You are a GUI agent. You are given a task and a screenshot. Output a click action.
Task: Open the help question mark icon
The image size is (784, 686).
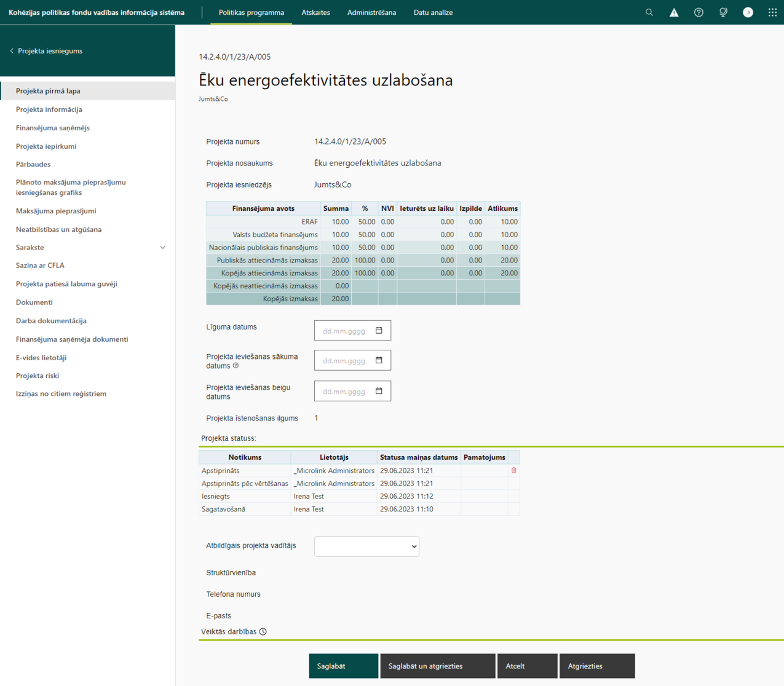(x=699, y=12)
